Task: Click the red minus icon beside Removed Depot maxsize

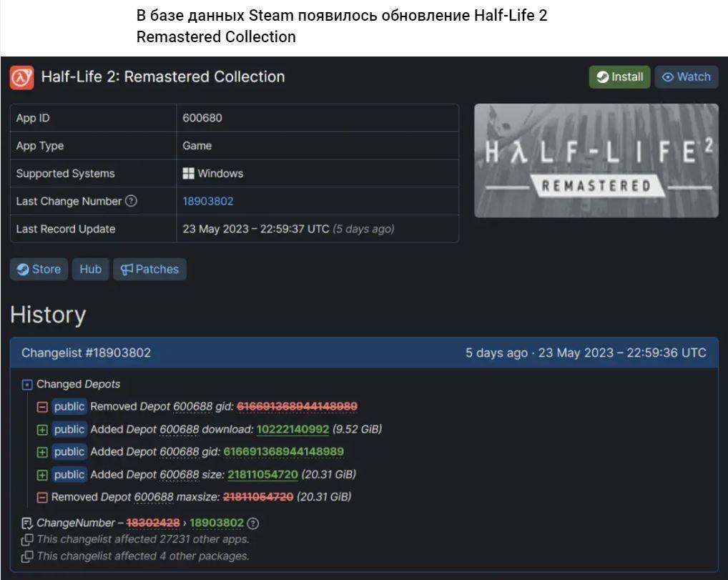Action: pos(42,497)
